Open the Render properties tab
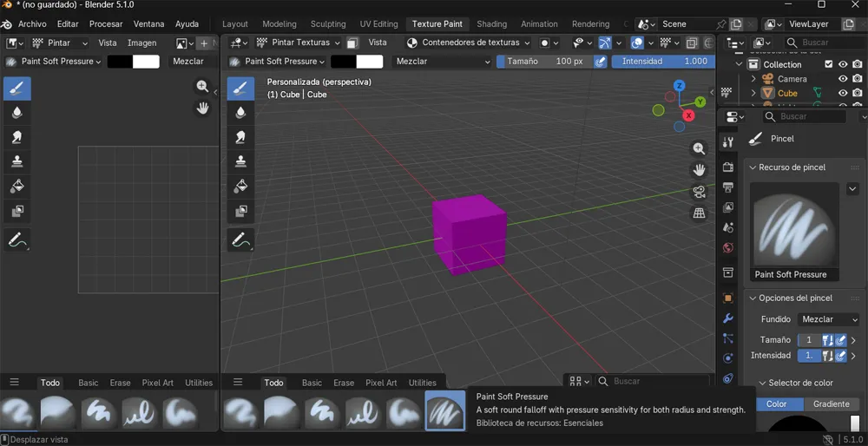 [728, 167]
